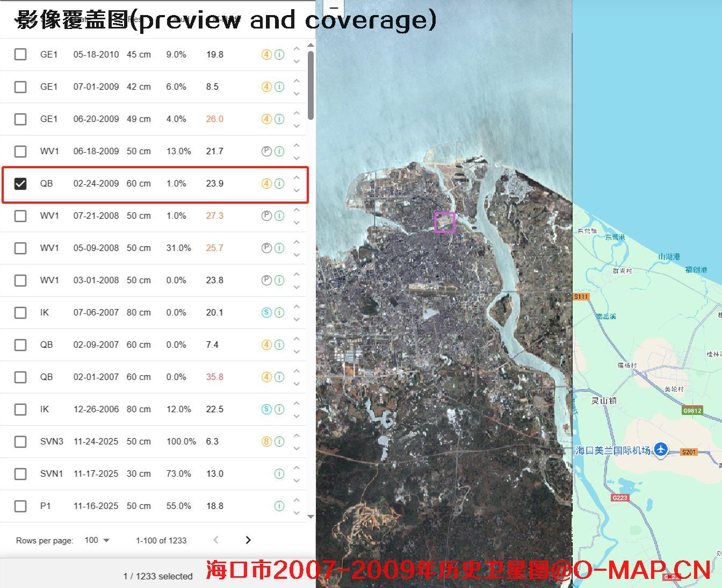Click the previous page arrow
This screenshot has height=588, width=722.
(x=215, y=540)
